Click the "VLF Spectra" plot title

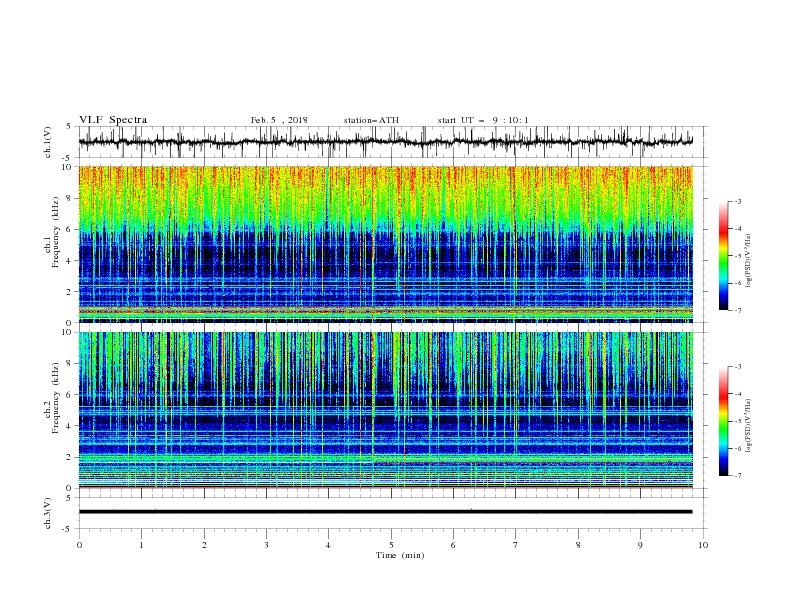pos(113,120)
